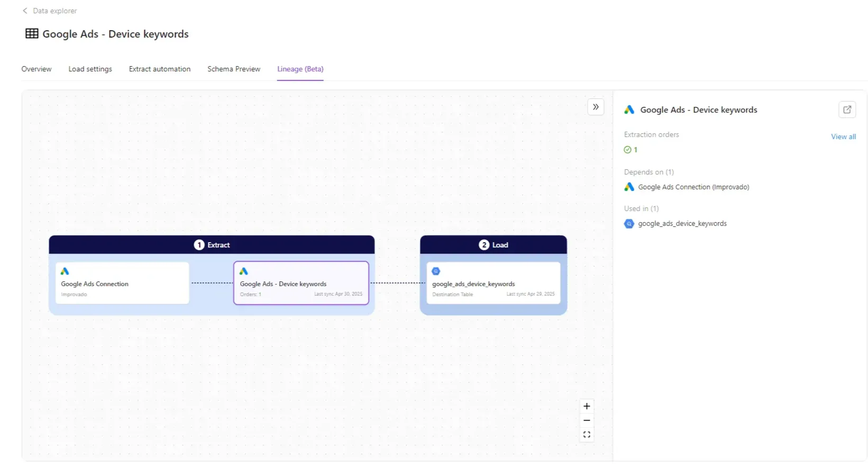Open details in new window icon
This screenshot has width=868, height=469.
pyautogui.click(x=847, y=109)
